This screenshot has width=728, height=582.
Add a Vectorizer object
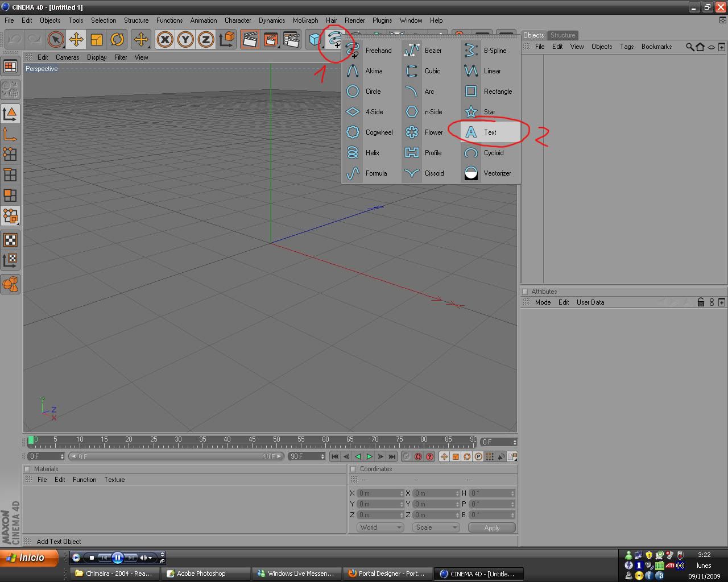(489, 173)
